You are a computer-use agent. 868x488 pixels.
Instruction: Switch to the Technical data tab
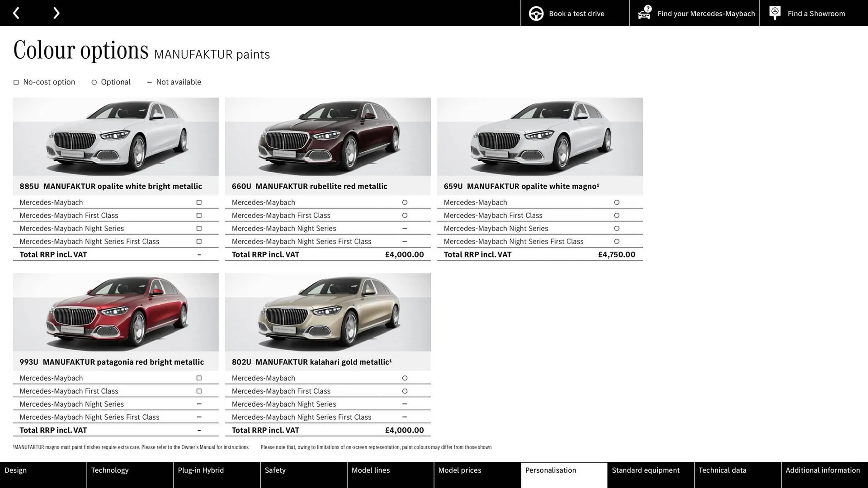(722, 470)
